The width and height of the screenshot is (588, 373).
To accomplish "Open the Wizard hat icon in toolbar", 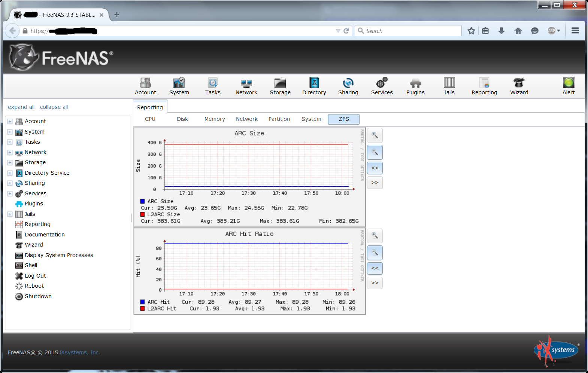I will 519,86.
